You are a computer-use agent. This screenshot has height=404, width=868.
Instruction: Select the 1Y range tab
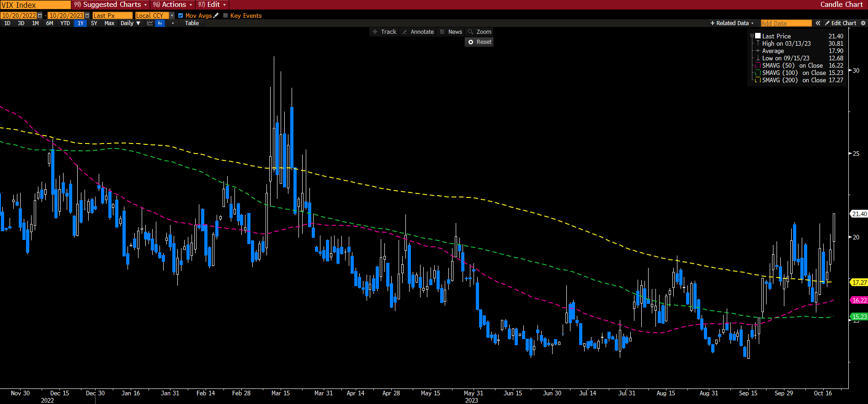tap(80, 23)
